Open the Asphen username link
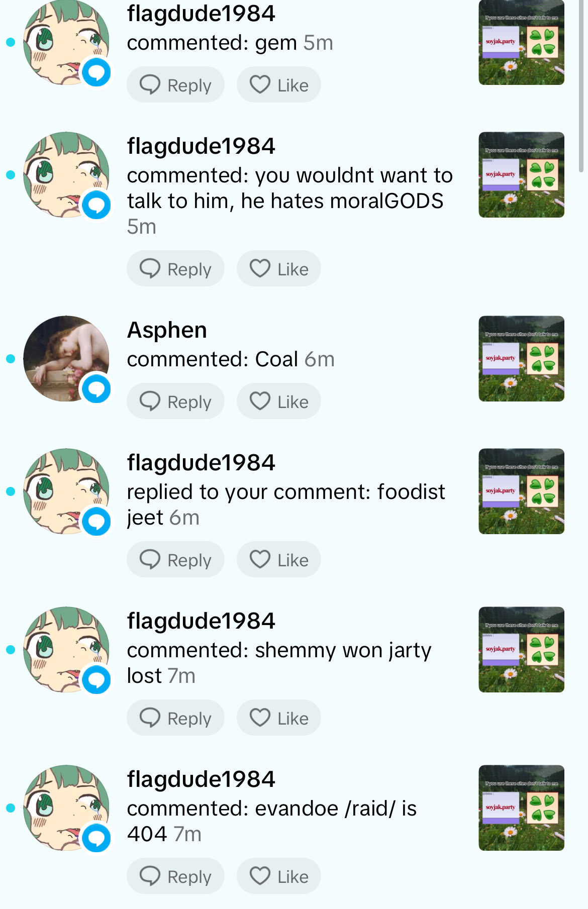 (167, 330)
